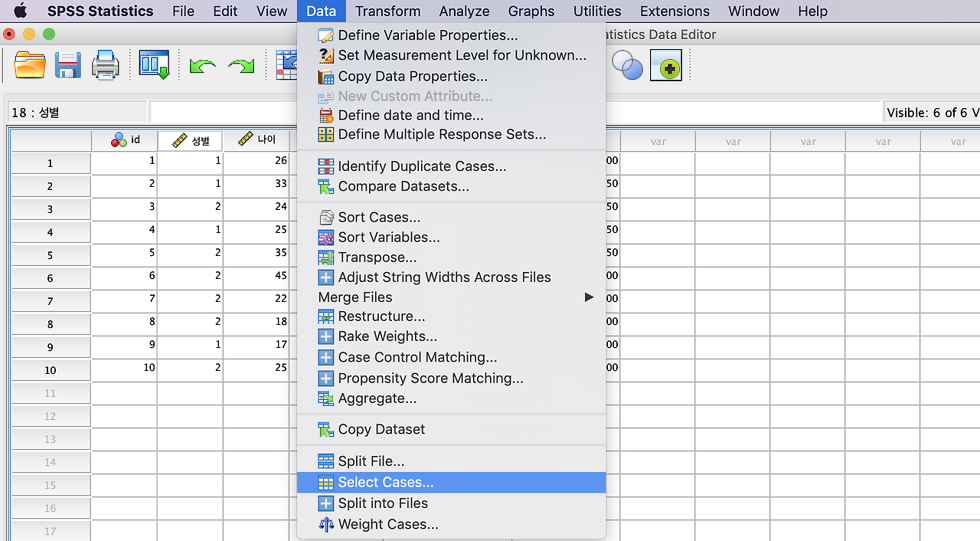Choose Restructure menu item
The image size is (980, 541).
pos(452,316)
